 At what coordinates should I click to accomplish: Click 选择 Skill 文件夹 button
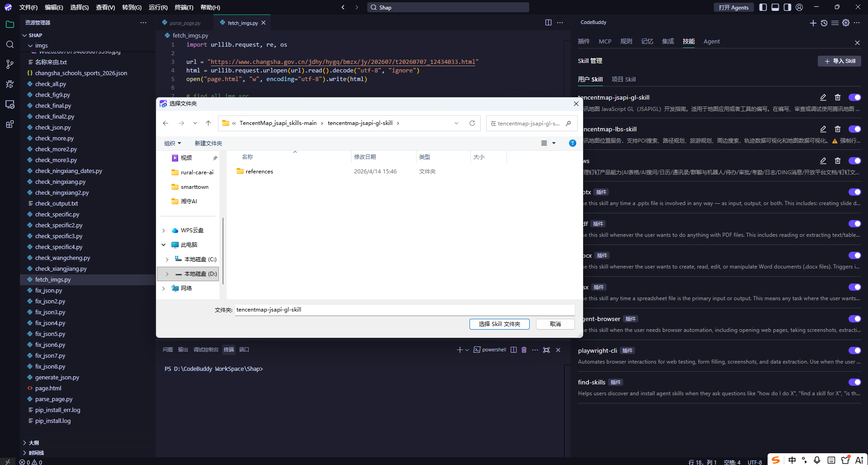point(499,324)
